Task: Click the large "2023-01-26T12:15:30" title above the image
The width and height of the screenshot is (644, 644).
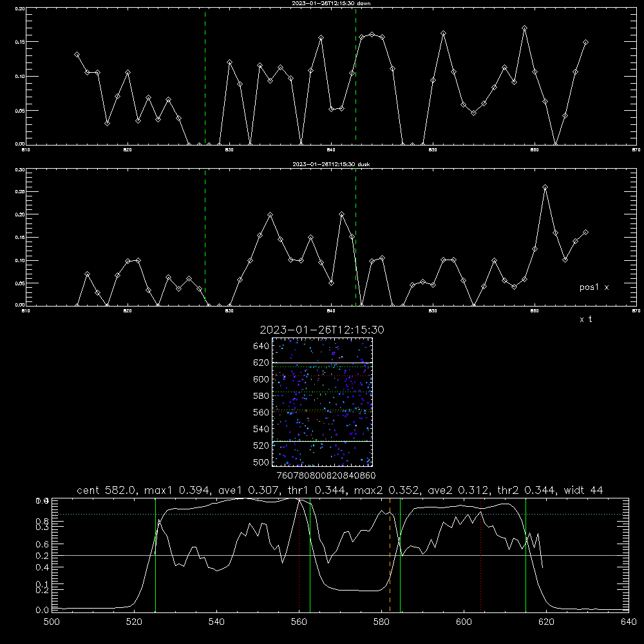Action: coord(322,330)
